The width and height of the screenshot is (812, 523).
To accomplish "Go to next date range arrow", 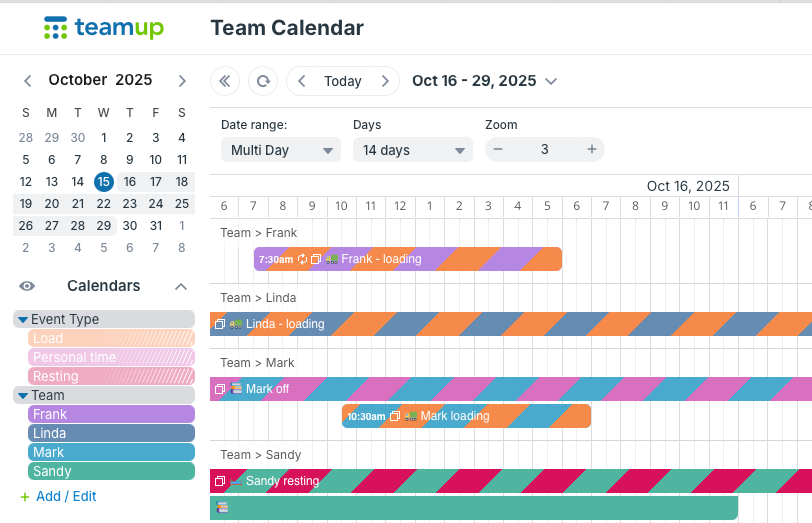I will coord(384,81).
